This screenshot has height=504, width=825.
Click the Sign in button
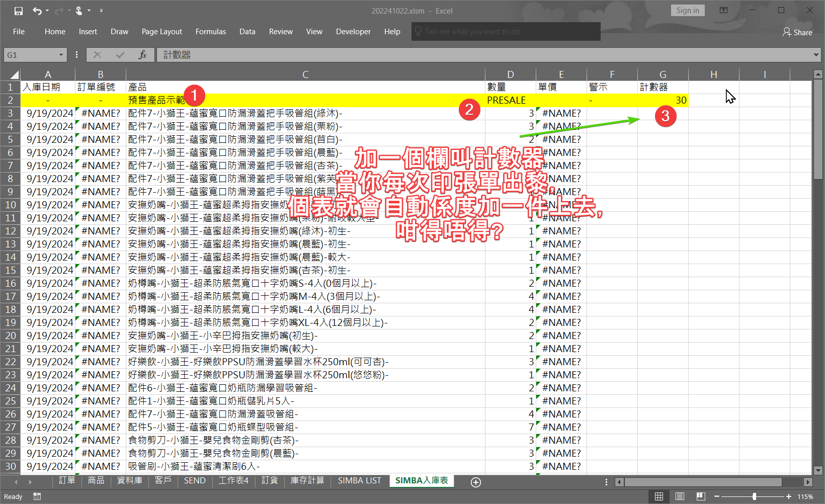(687, 11)
